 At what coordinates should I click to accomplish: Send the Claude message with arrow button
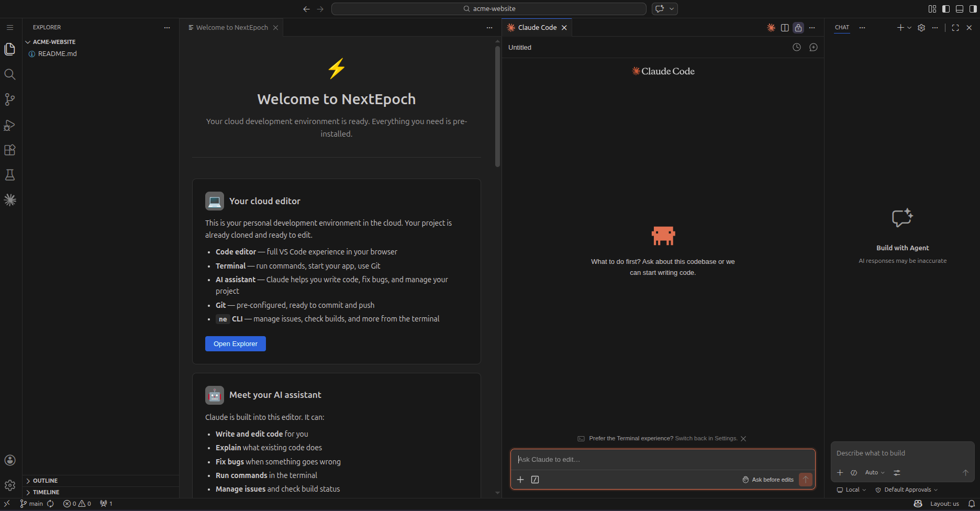tap(806, 480)
